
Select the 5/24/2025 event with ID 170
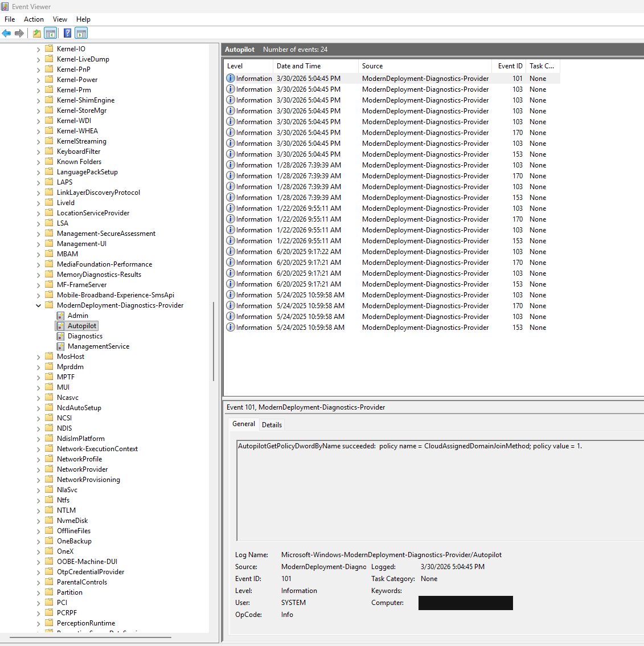(x=392, y=306)
